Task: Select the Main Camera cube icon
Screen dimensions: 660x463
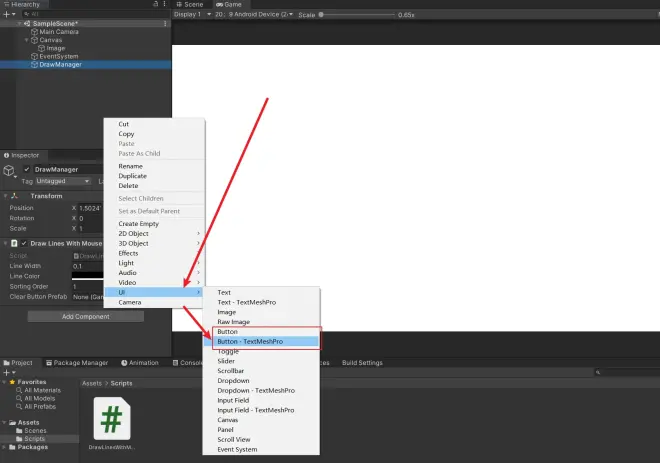Action: [35, 32]
